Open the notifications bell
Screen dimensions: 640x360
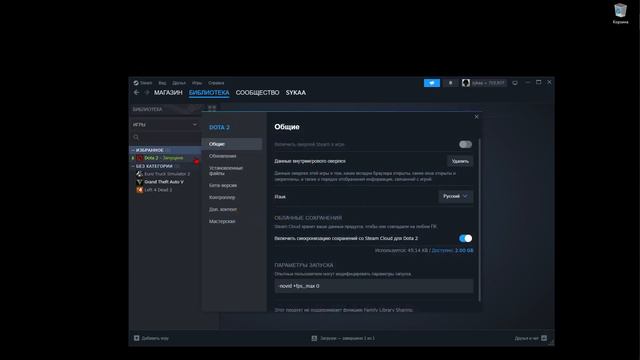point(451,83)
